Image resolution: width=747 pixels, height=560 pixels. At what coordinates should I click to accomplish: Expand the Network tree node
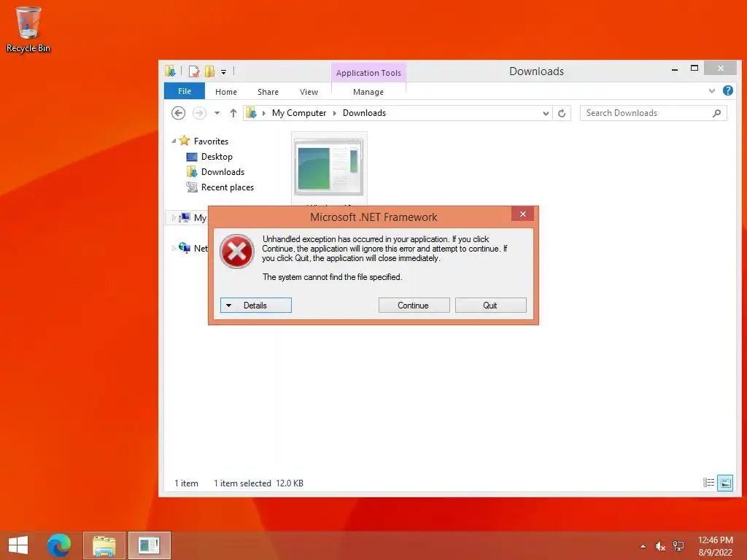pyautogui.click(x=174, y=248)
